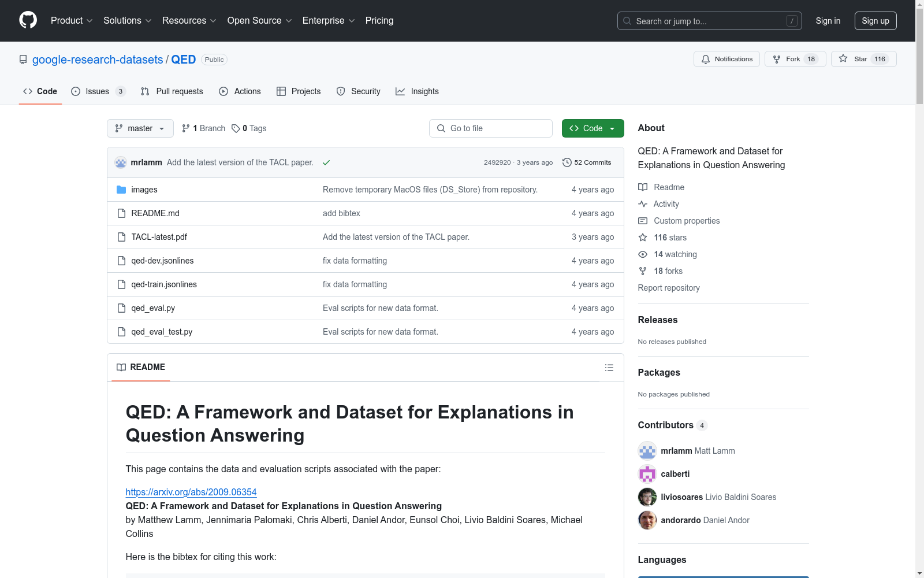The width and height of the screenshot is (924, 578).
Task: Open the master branch dropdown
Action: coord(140,128)
